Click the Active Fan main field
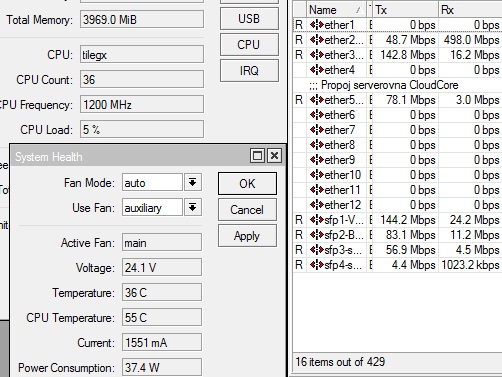This screenshot has height=377, width=502. tap(162, 242)
